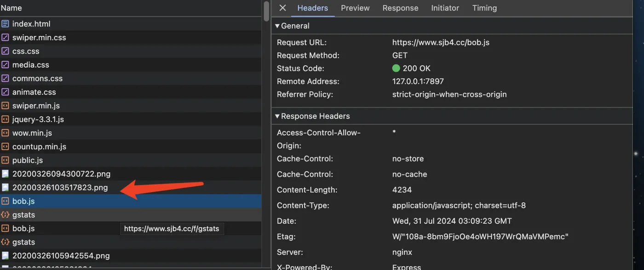Click the Name column header
The width and height of the screenshot is (644, 270).
coord(11,8)
